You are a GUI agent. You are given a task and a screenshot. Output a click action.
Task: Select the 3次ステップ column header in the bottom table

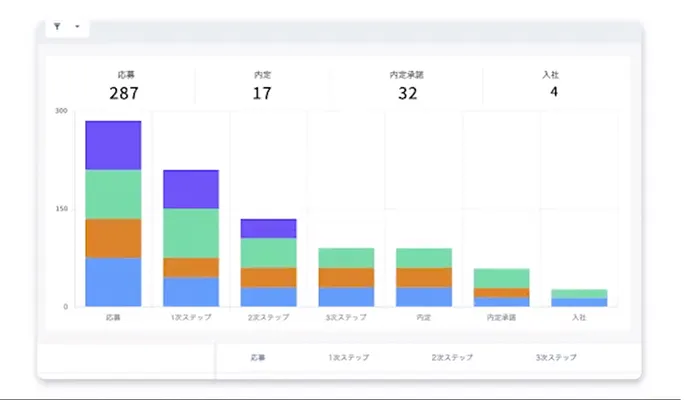(556, 357)
